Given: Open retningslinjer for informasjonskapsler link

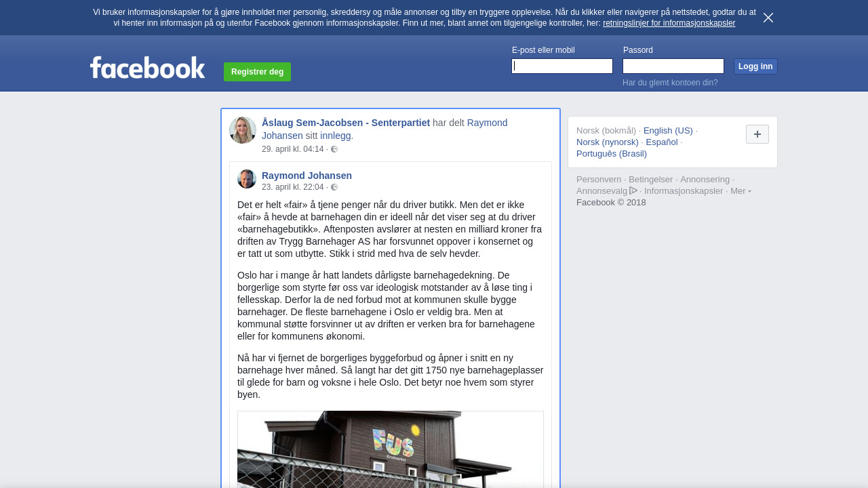Looking at the screenshot, I should click(x=669, y=23).
